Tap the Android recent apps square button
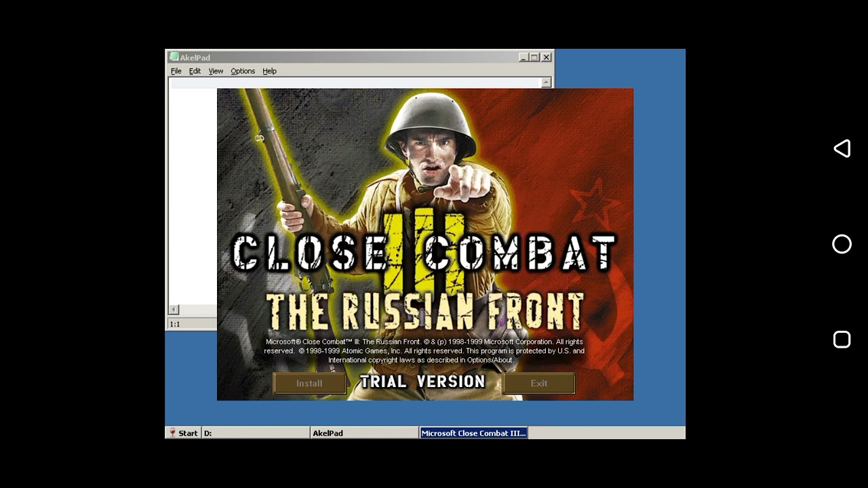The image size is (868, 488). (842, 340)
